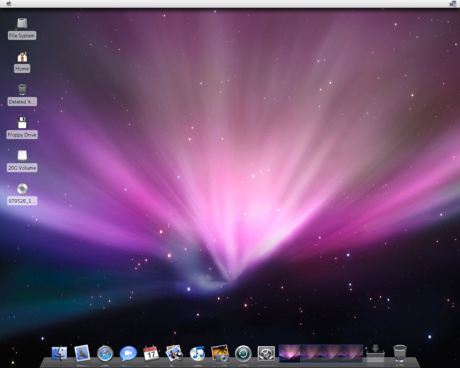This screenshot has width=460, height=368.
Task: Launch the Mail stamp icon
Action: tap(82, 353)
